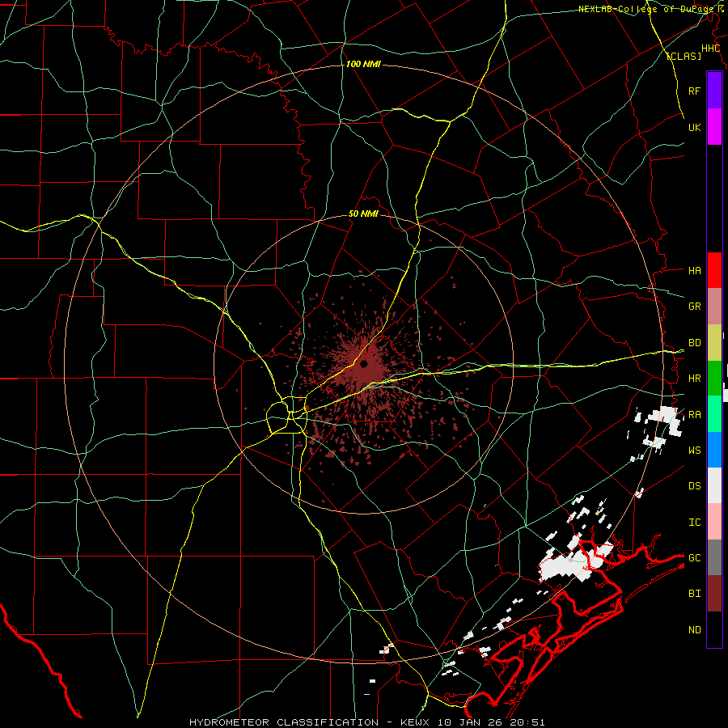This screenshot has width=728, height=728.
Task: Click the brown BI legend swatch
Action: pos(714,594)
